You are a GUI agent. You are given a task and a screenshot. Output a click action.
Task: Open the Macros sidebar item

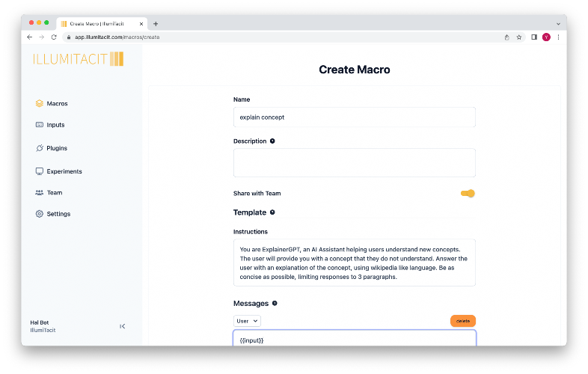pyautogui.click(x=52, y=103)
